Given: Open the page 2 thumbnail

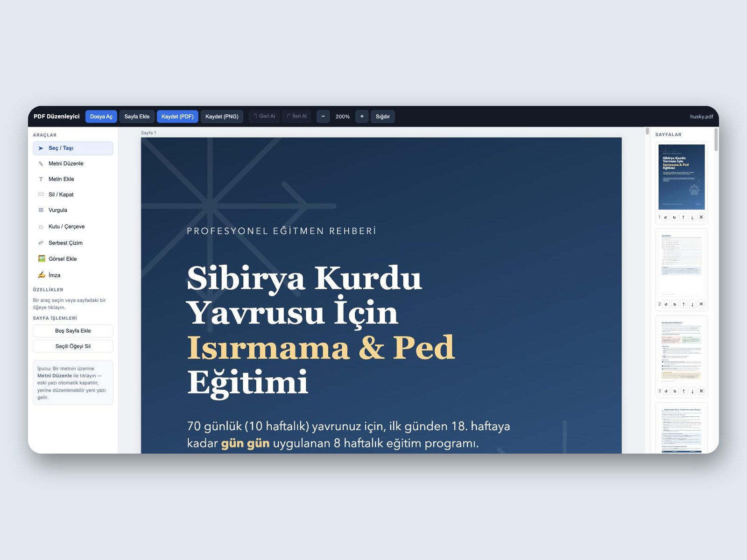Looking at the screenshot, I should (x=682, y=264).
